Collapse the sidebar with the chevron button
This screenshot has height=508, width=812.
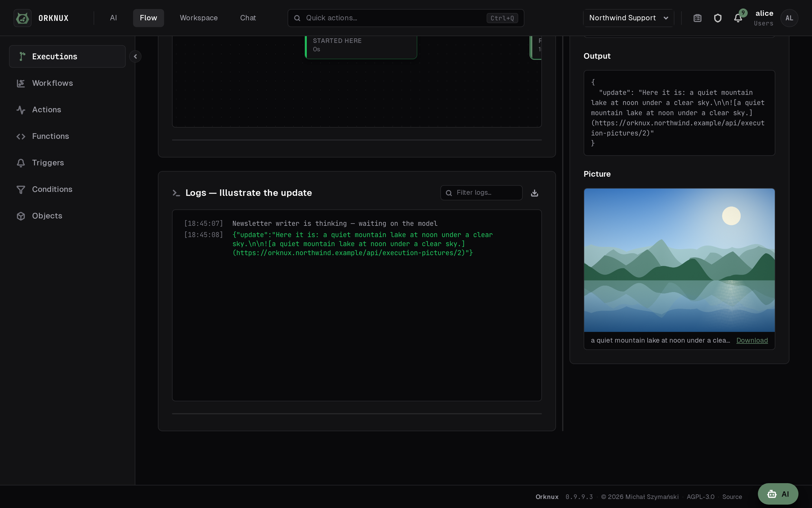pos(135,56)
